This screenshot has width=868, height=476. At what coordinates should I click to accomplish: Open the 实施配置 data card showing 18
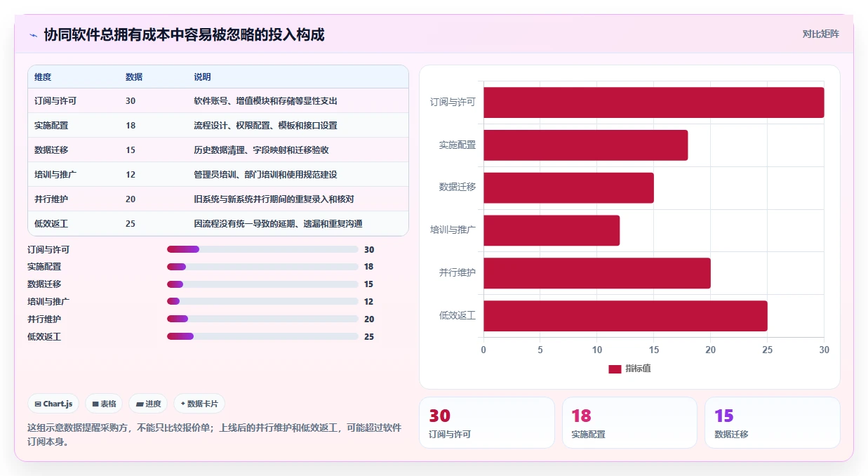point(629,423)
